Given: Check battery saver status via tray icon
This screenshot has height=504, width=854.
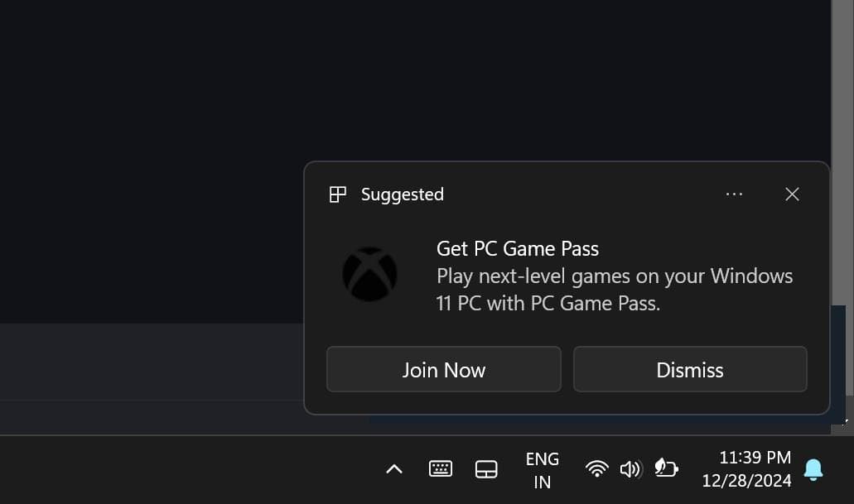Looking at the screenshot, I should pos(667,468).
